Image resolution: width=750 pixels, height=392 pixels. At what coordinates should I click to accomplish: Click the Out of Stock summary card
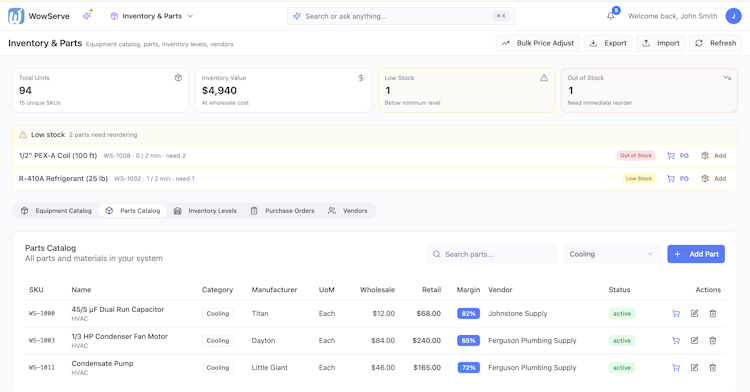pos(649,90)
